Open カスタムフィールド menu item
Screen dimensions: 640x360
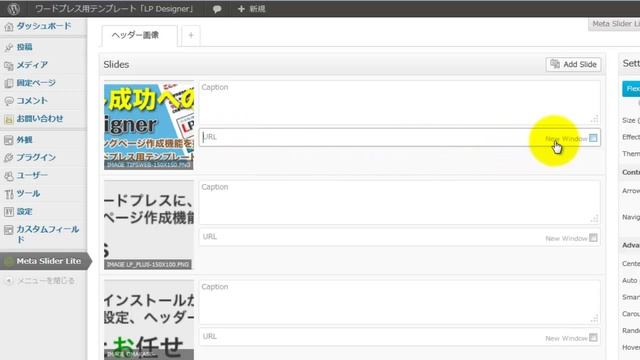point(48,234)
